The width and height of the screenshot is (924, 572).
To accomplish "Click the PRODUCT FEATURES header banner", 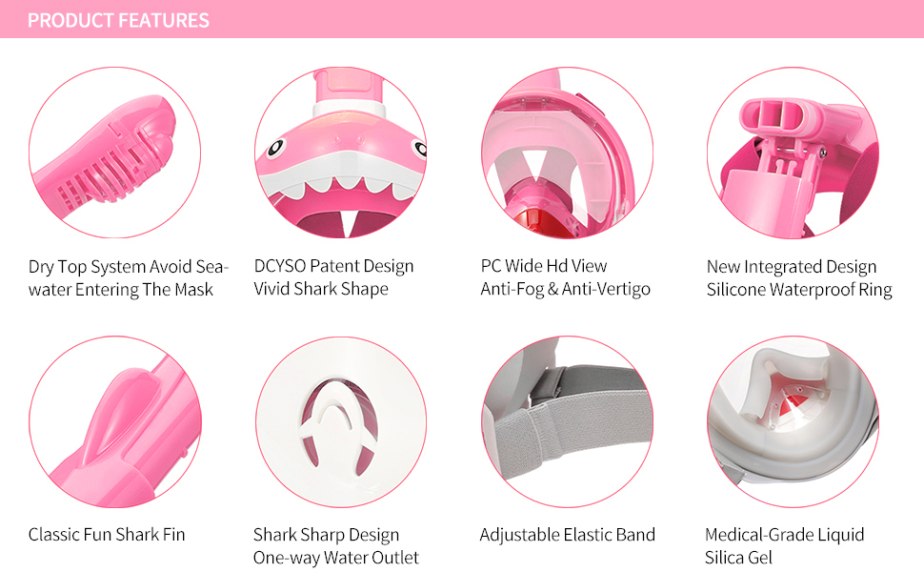I will [x=462, y=19].
